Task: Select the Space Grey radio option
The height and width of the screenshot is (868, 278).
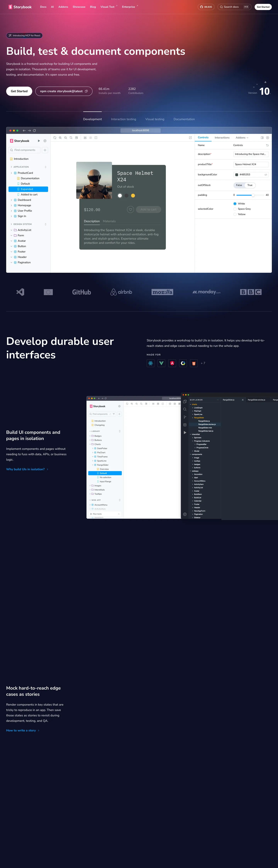Action: pos(235,209)
